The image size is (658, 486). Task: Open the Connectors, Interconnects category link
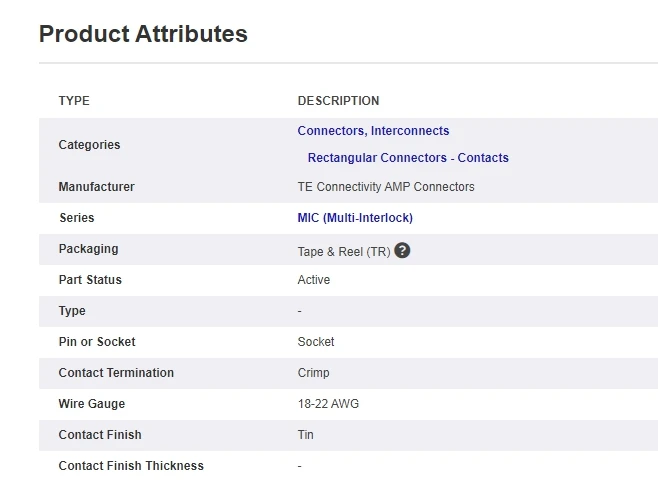click(x=373, y=131)
